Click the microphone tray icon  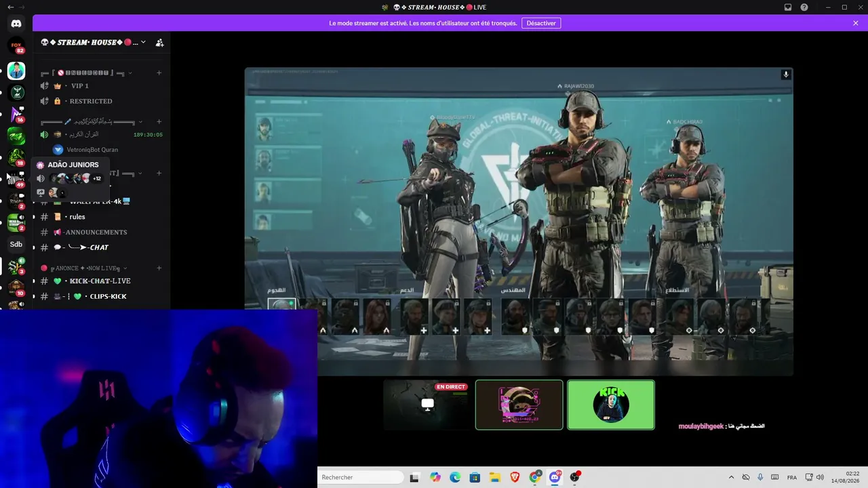(x=760, y=477)
